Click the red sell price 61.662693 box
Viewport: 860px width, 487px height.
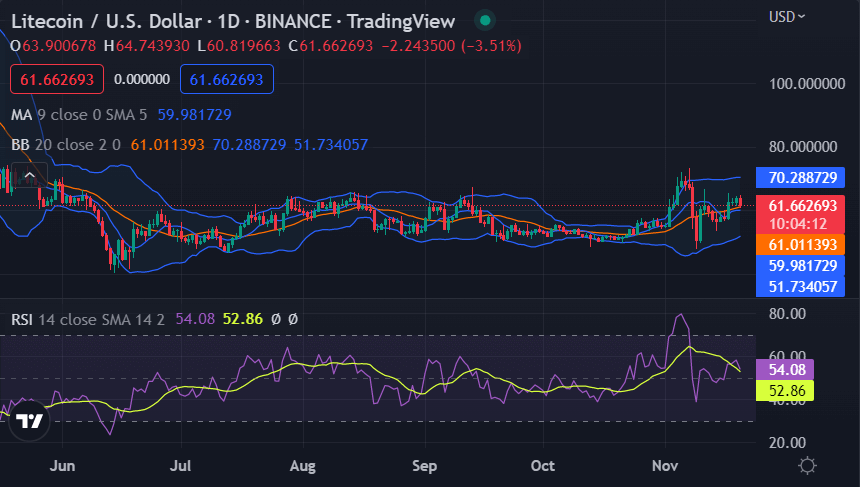(x=57, y=80)
